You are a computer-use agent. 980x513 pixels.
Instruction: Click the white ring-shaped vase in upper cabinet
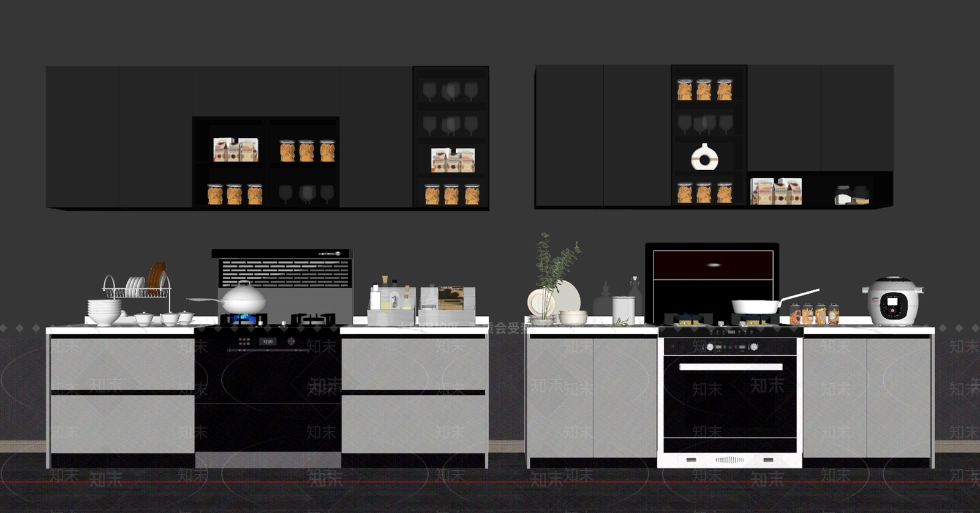pyautogui.click(x=704, y=157)
